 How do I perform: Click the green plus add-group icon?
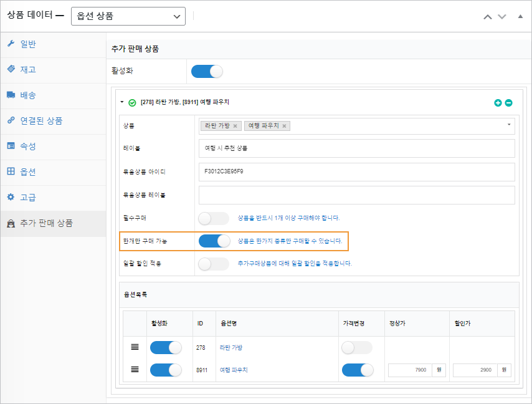[498, 103]
